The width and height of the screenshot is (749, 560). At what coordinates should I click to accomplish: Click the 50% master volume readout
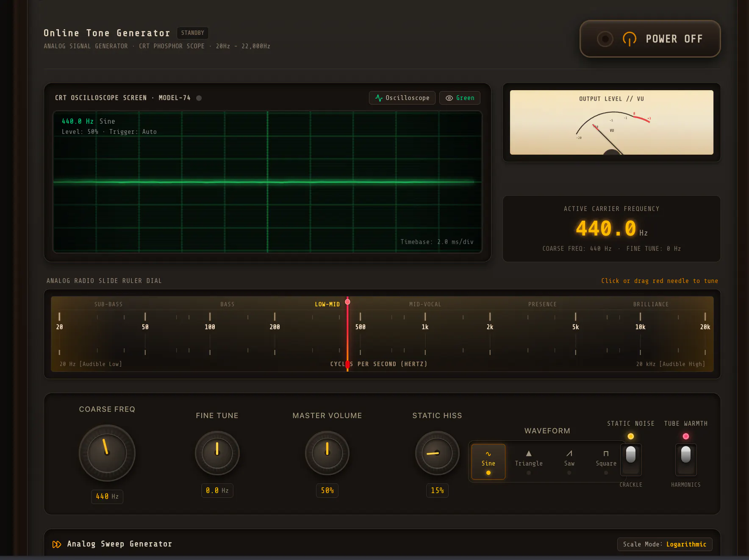327,491
